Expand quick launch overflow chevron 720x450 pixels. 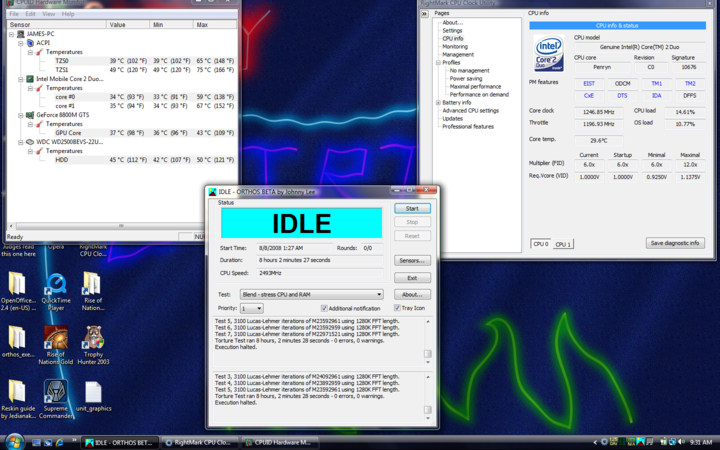coord(74,441)
